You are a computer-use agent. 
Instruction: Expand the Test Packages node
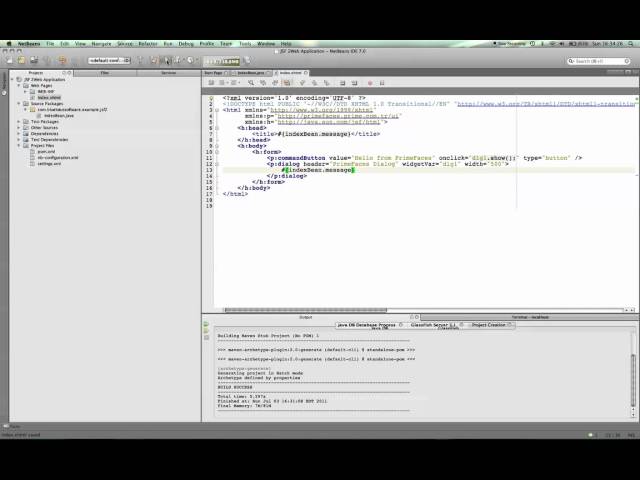pos(19,122)
